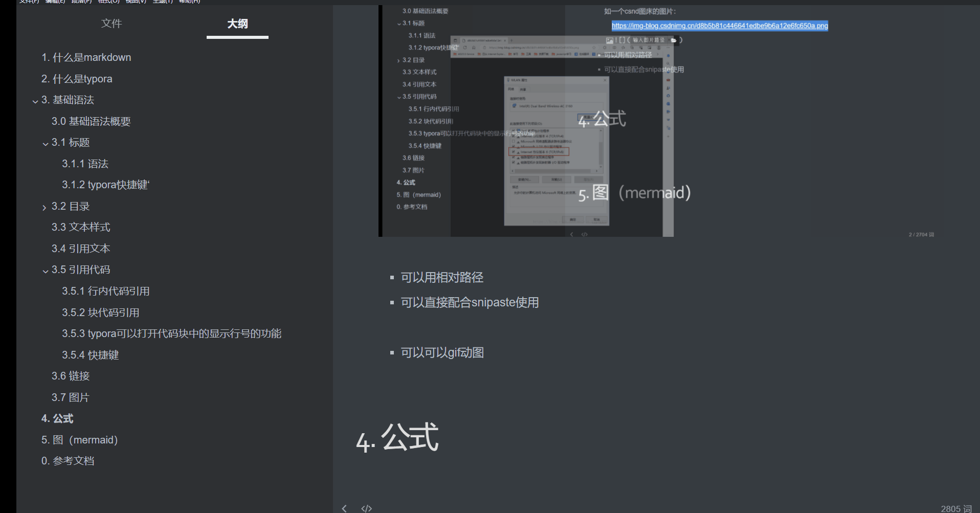This screenshot has height=513, width=980.
Task: Jump to "4. 公式" via the outline
Action: [57, 418]
